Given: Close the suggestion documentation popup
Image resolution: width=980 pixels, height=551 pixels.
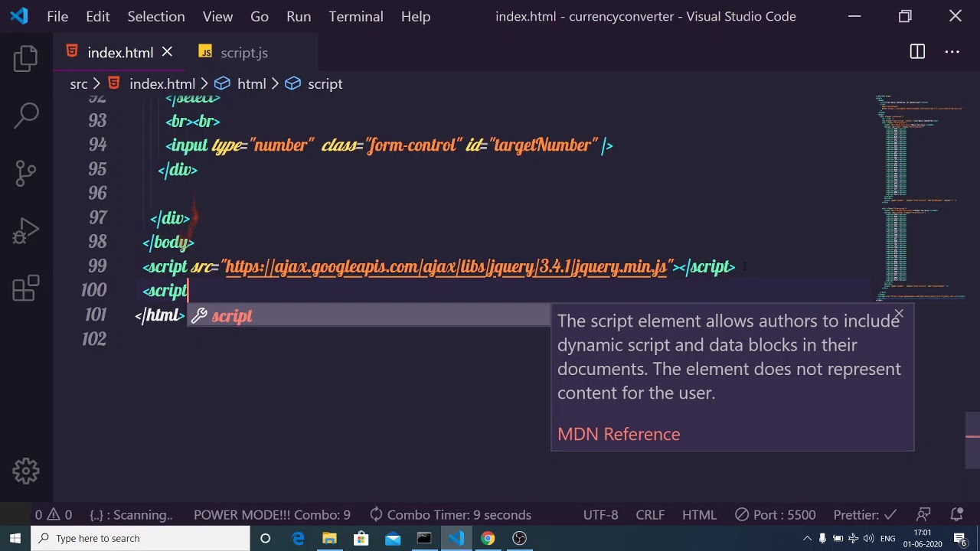Looking at the screenshot, I should tap(899, 315).
